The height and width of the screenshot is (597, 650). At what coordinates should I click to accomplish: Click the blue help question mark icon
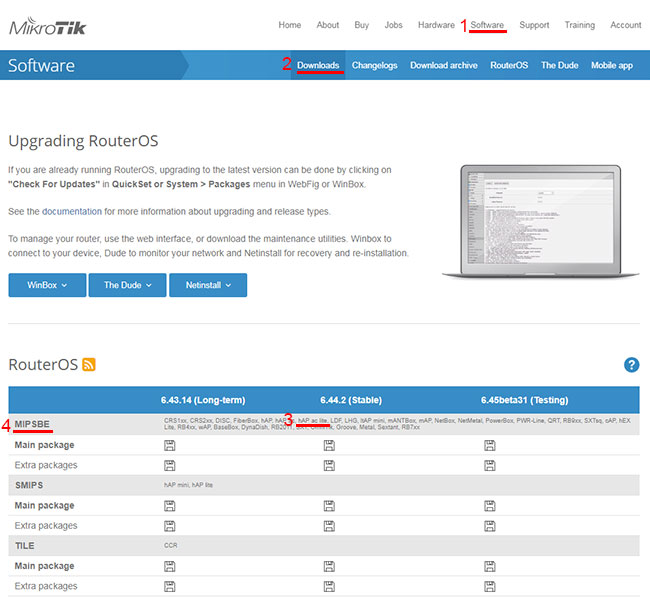point(631,365)
